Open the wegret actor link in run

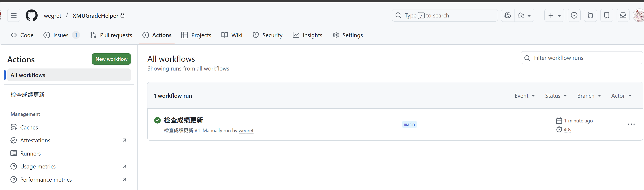(x=246, y=131)
